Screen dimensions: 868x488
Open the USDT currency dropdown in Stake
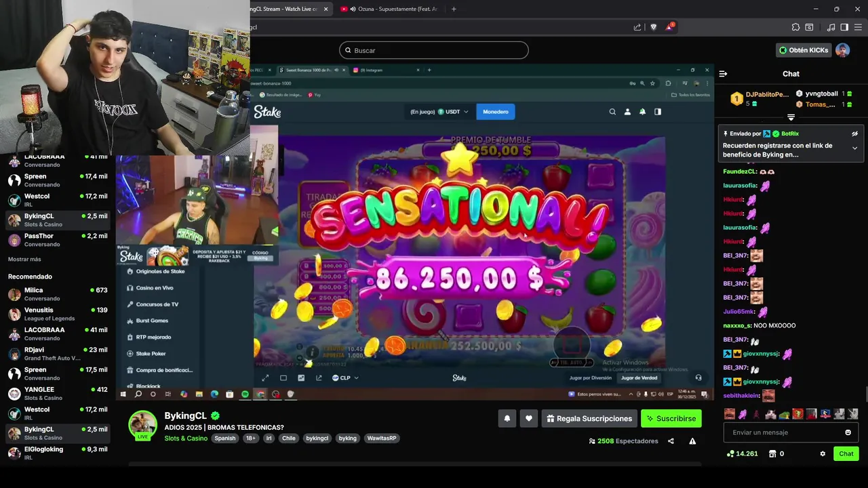[453, 112]
